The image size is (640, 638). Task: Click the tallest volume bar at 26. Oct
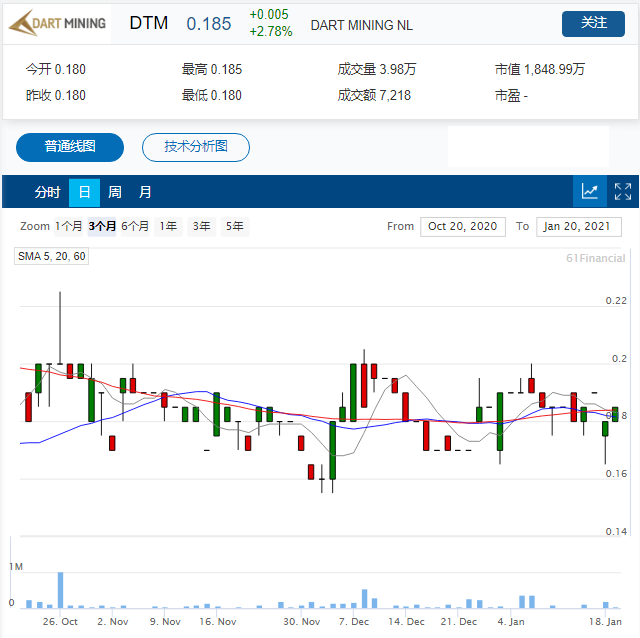[60, 590]
